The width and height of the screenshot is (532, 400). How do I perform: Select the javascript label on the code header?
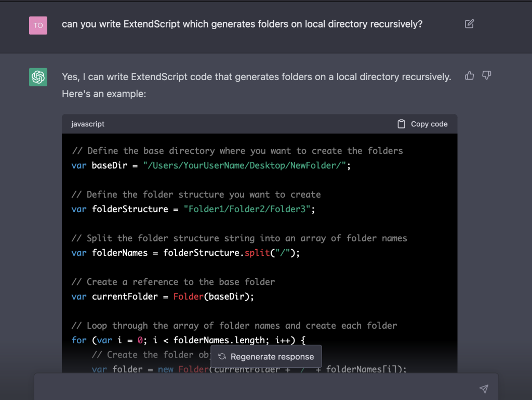click(x=88, y=124)
